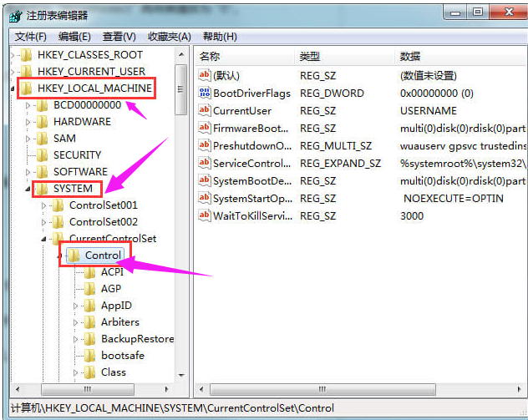Viewport: 528px width, 420px height.
Task: Click the 类型 column header
Action: [310, 56]
